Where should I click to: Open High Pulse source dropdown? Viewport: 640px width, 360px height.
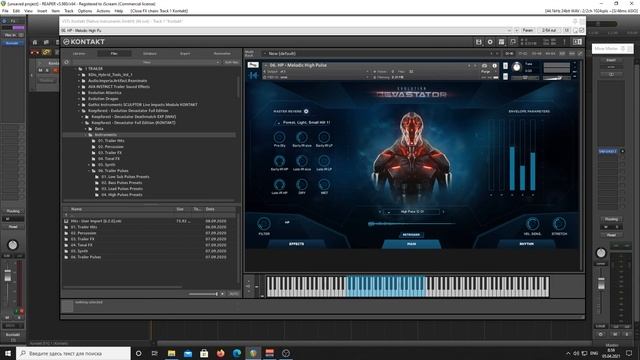pyautogui.click(x=411, y=212)
